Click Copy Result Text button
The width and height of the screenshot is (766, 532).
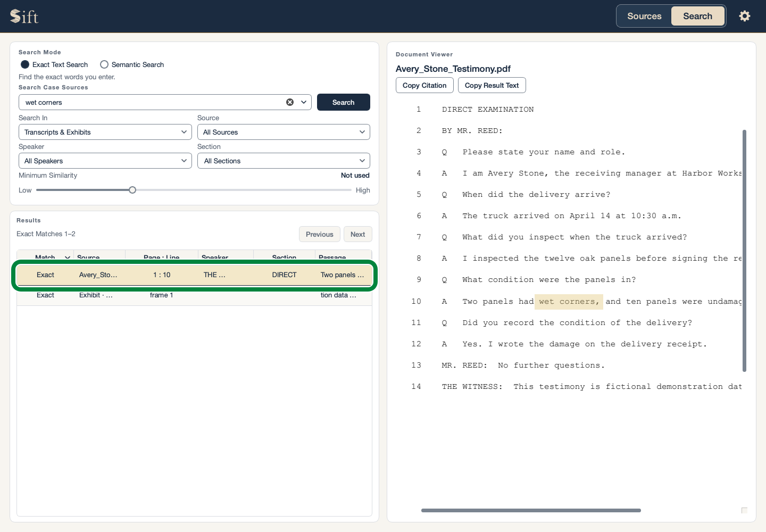[492, 85]
